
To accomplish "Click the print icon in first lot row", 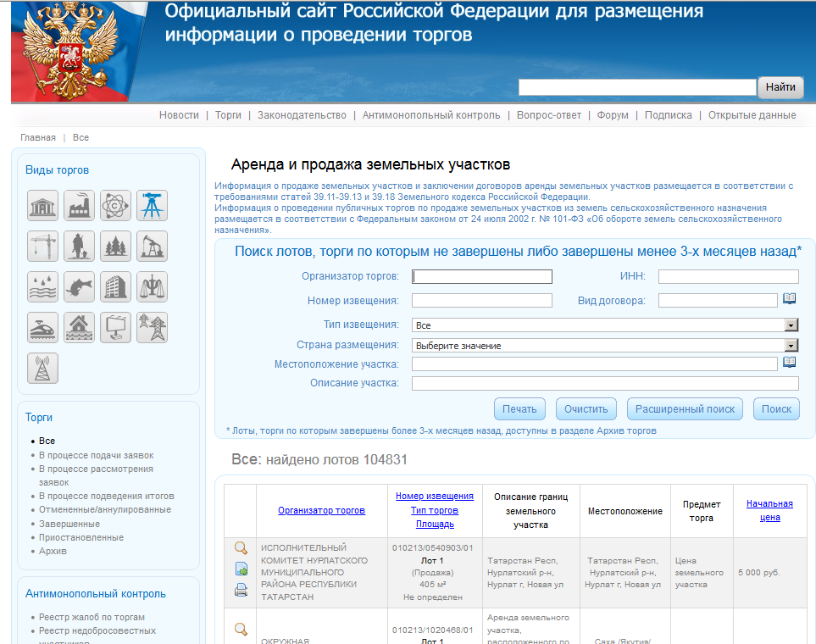I will pos(241,590).
